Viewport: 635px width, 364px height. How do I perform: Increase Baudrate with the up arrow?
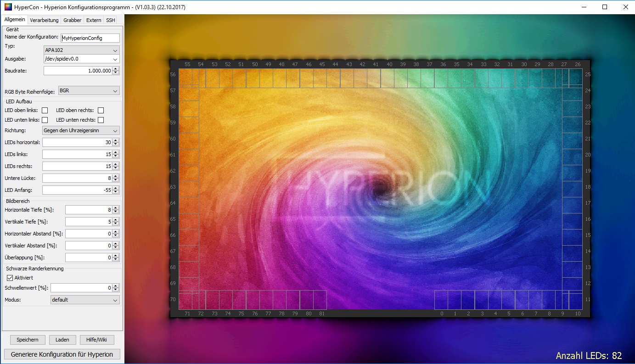pyautogui.click(x=116, y=68)
